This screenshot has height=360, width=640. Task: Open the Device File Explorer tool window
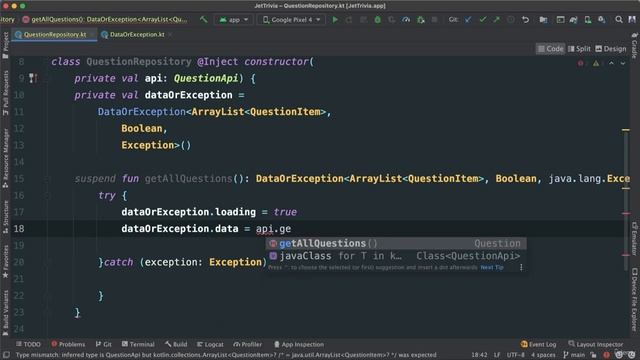pos(635,299)
